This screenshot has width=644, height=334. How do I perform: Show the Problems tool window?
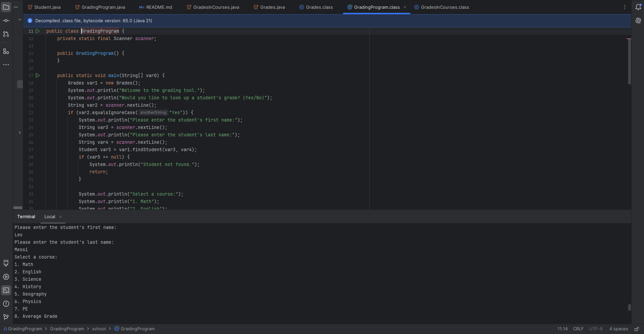(6, 304)
